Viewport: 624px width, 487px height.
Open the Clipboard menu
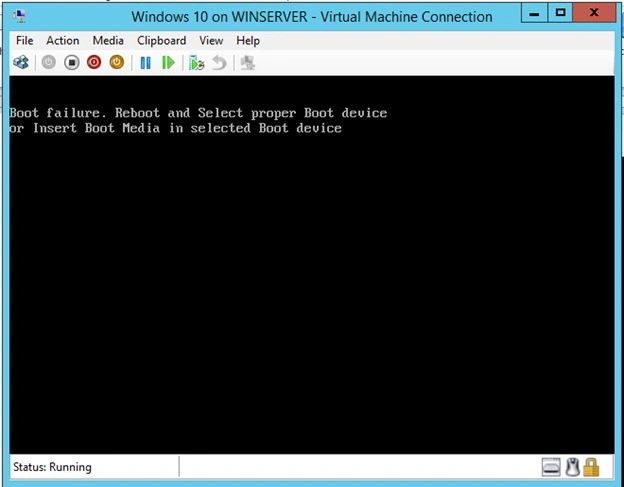coord(161,41)
